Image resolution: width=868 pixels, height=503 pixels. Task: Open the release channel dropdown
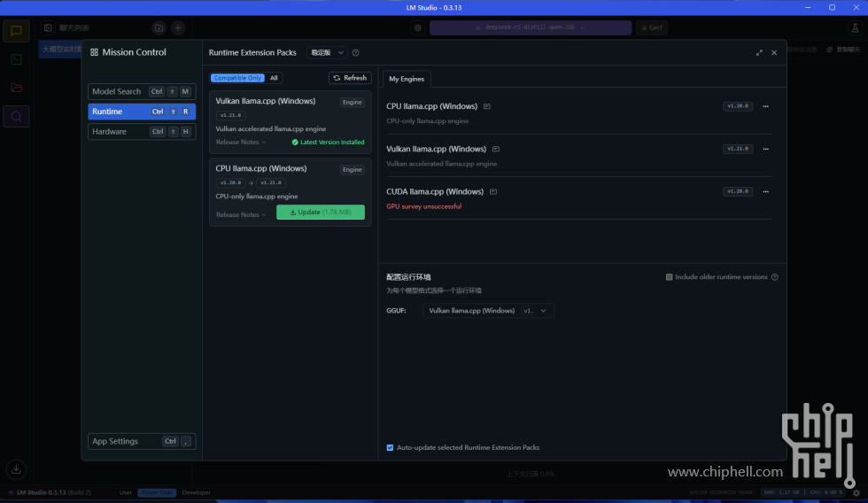pyautogui.click(x=327, y=52)
